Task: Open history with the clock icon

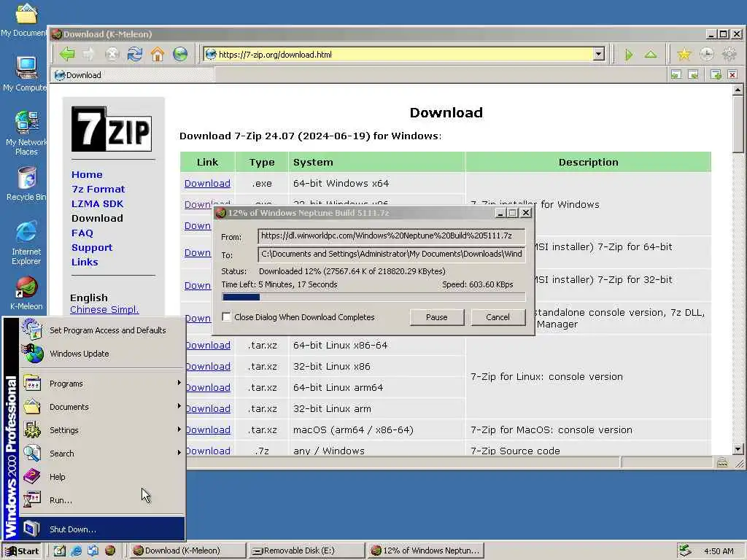Action: coord(706,54)
